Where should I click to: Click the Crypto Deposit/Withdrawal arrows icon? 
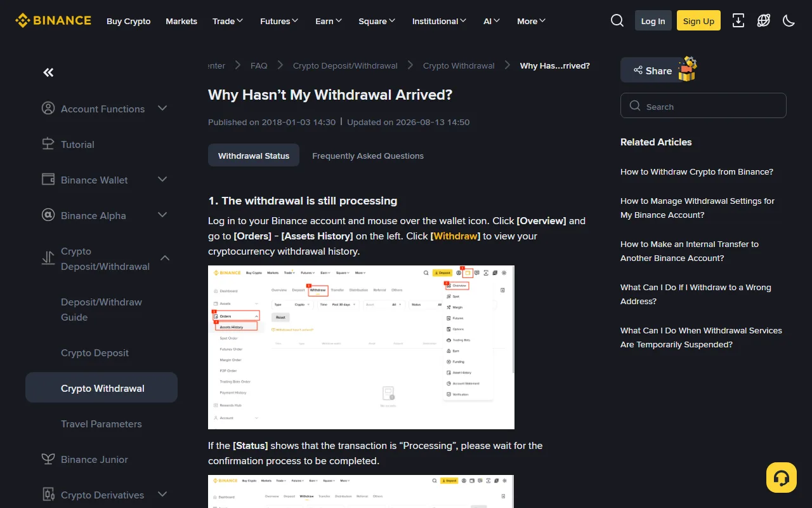48,258
